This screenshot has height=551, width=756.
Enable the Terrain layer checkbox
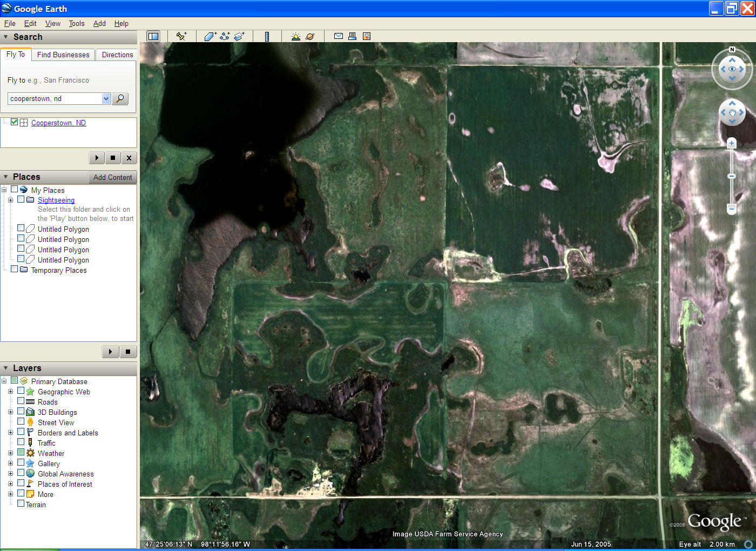pos(21,503)
